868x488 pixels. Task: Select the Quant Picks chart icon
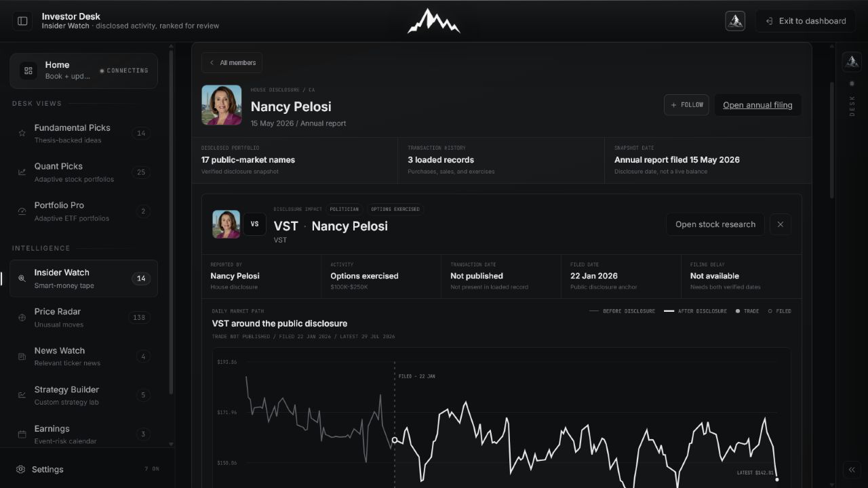22,172
